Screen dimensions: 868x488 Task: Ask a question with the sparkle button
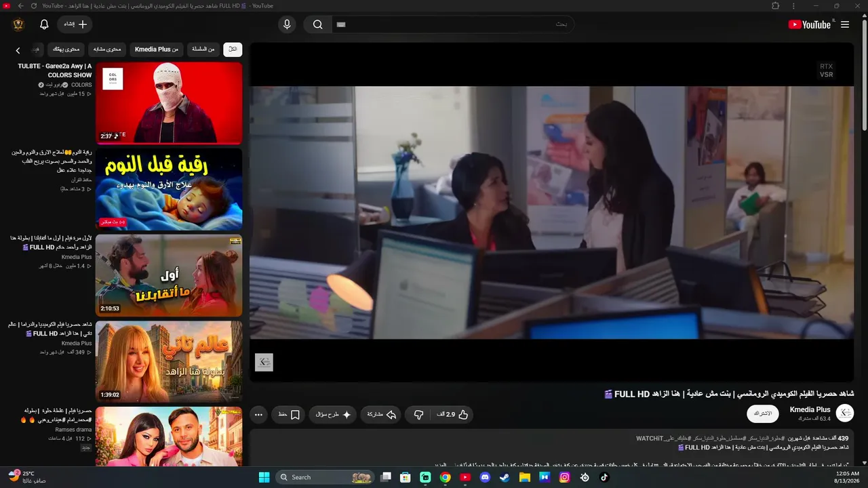pos(334,414)
